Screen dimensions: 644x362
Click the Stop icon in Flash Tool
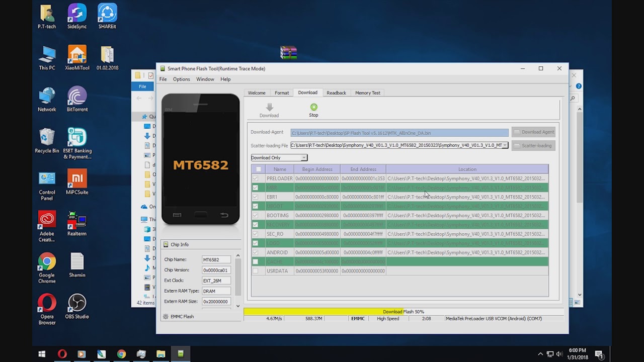(x=313, y=107)
